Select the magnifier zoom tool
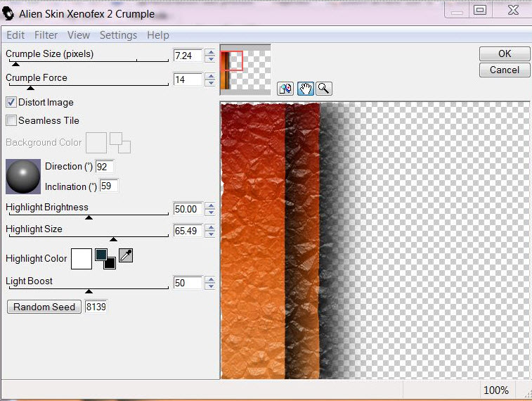This screenshot has height=401, width=532. [324, 89]
